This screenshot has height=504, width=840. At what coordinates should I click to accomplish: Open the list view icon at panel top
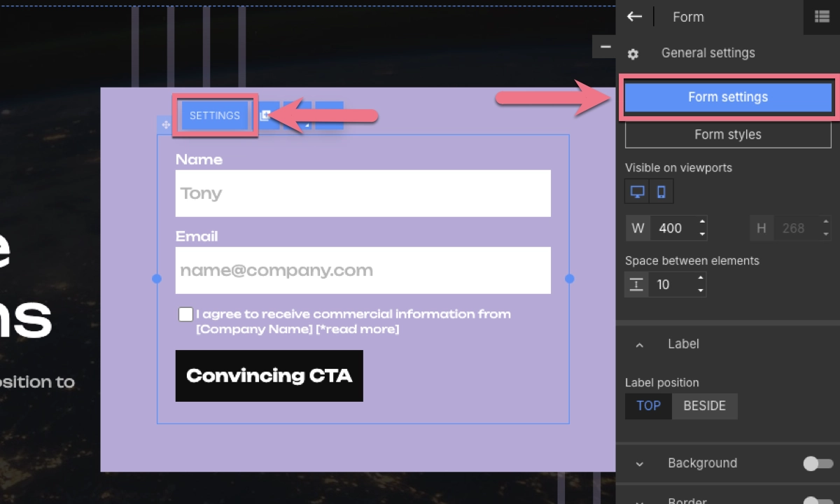tap(822, 17)
